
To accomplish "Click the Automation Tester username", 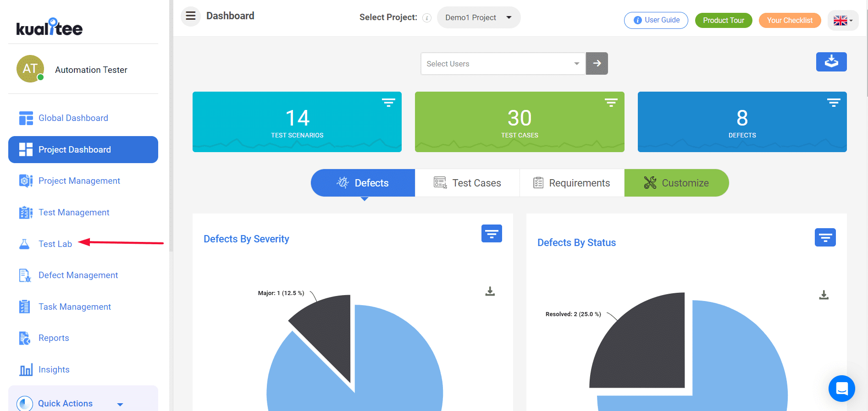I will click(x=91, y=70).
